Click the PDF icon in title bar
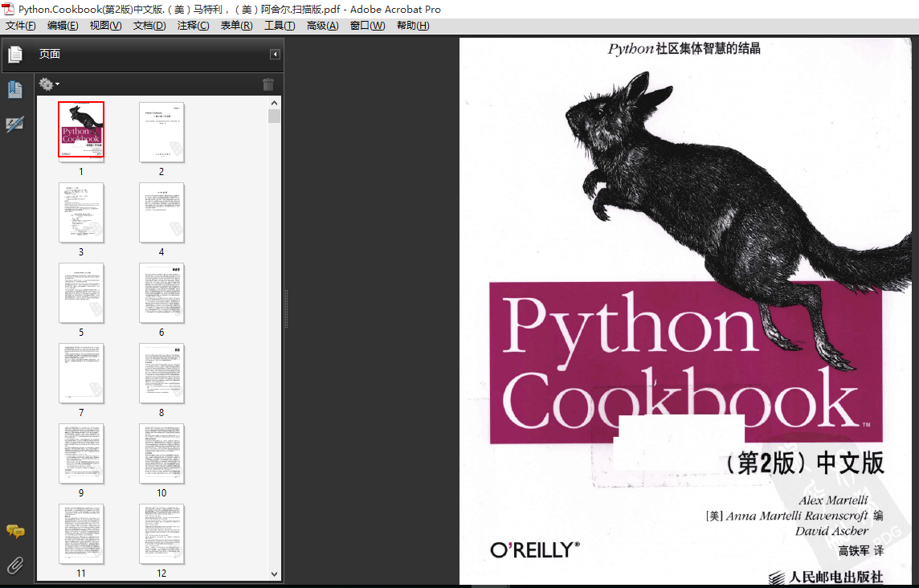The height and width of the screenshot is (588, 919). 7,8
